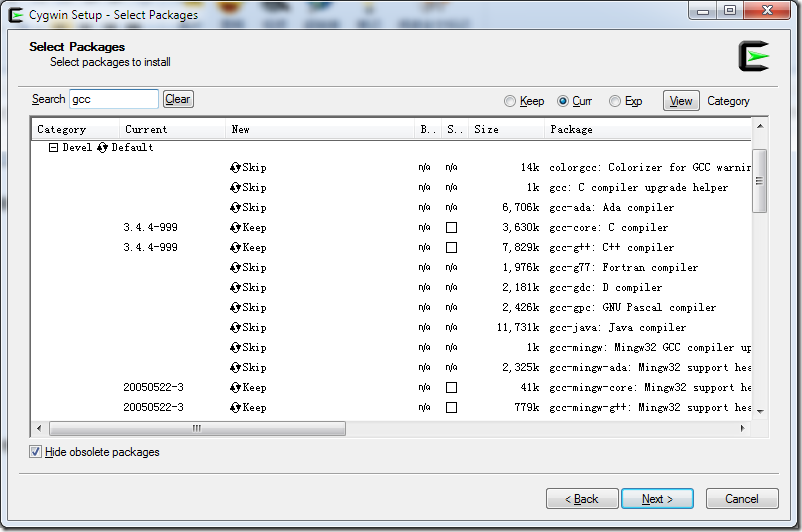Toggle Hide obsolete packages checkbox
802x532 pixels.
click(x=36, y=452)
